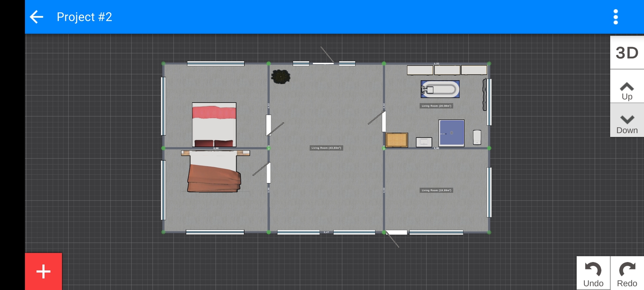Select the bed with pink blanket
Image resolution: width=644 pixels, height=290 pixels.
pyautogui.click(x=214, y=125)
